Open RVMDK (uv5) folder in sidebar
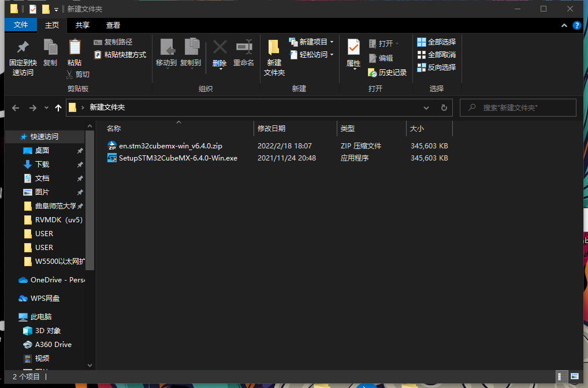 tap(58, 220)
